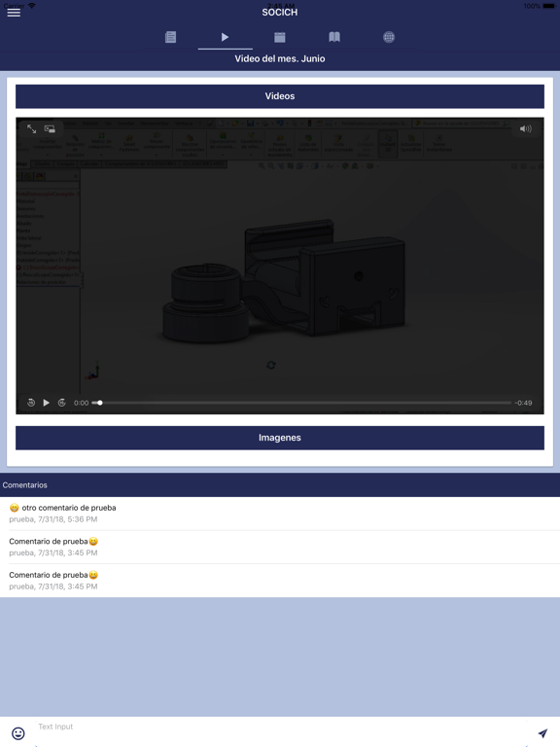Click the Videos section header

[280, 96]
